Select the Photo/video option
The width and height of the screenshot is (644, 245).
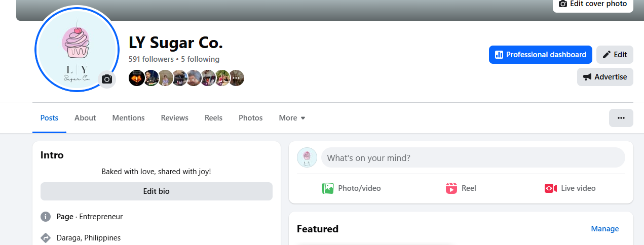pyautogui.click(x=351, y=188)
